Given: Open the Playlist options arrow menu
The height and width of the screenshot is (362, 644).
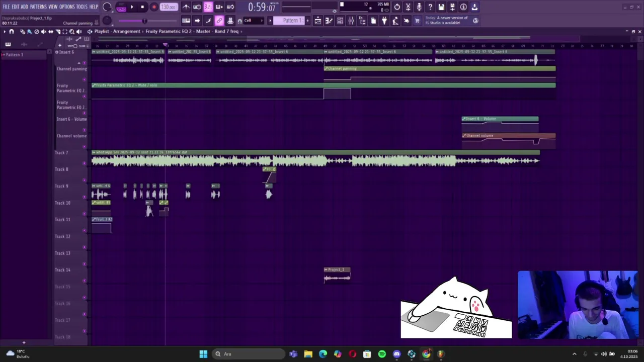Looking at the screenshot, I should click(5, 32).
